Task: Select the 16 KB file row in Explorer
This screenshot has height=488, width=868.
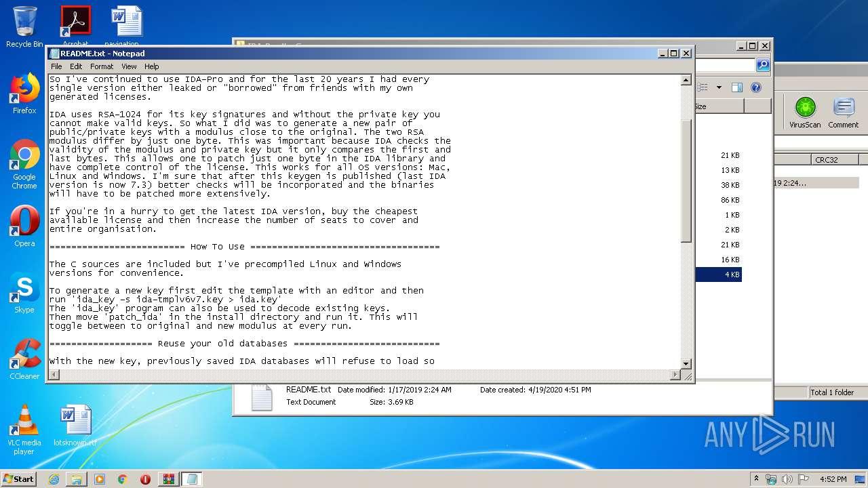Action: [718, 260]
